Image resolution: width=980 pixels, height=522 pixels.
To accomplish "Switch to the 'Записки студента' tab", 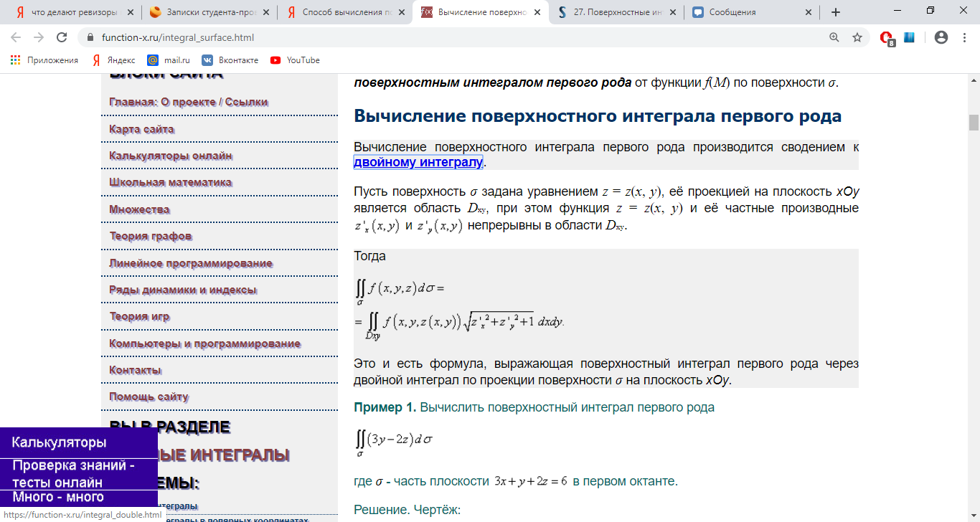I will point(204,12).
